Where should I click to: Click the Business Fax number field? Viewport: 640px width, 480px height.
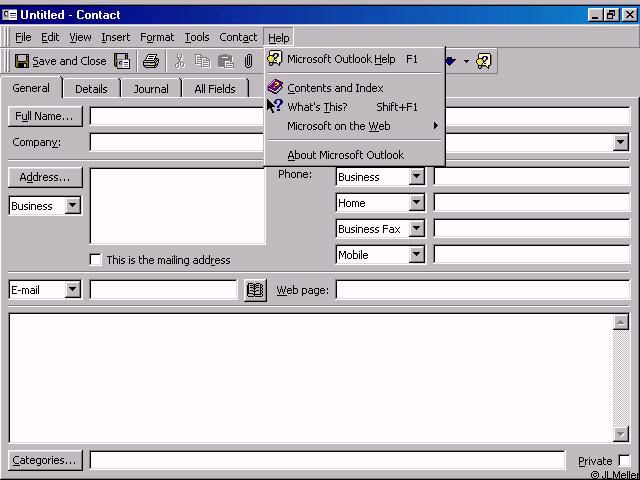[x=532, y=229]
